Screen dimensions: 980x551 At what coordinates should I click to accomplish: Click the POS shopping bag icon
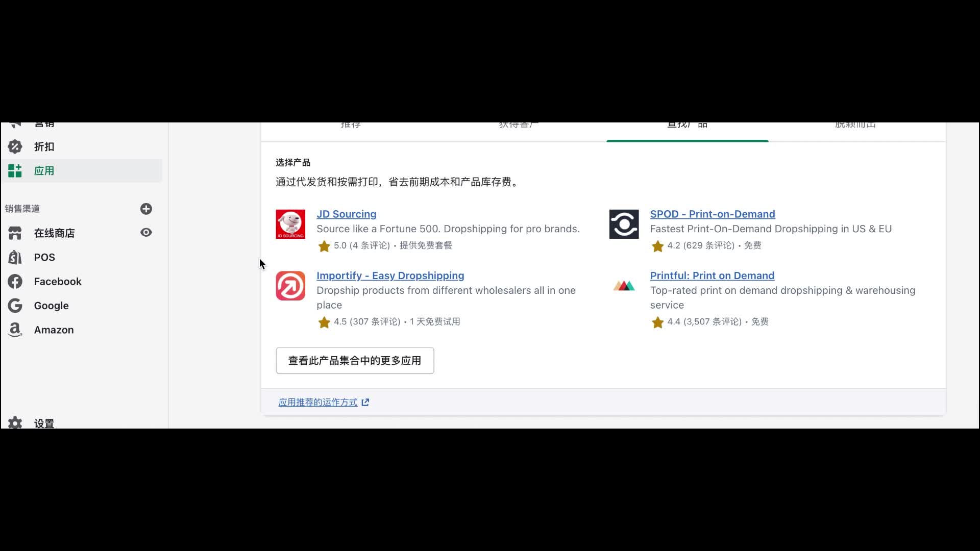pyautogui.click(x=15, y=257)
